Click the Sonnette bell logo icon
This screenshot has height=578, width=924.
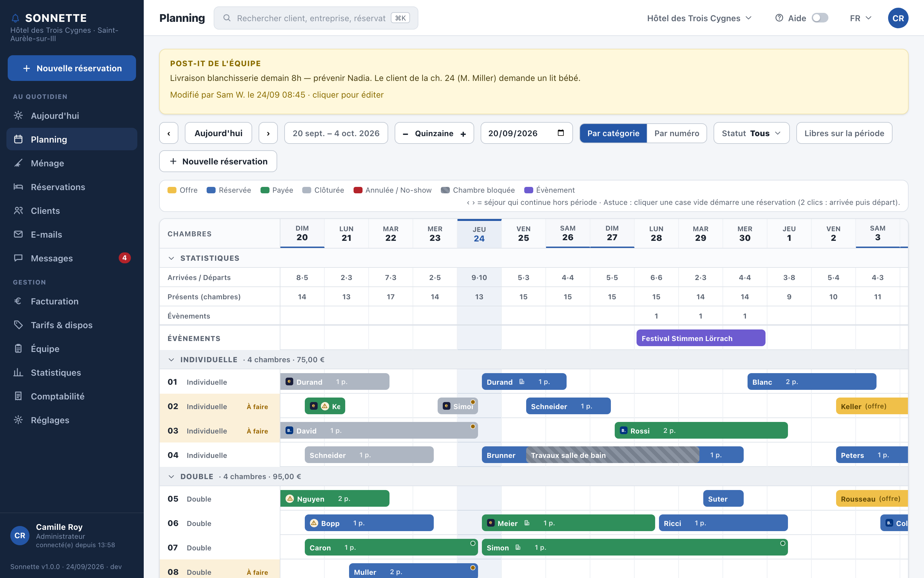click(15, 18)
